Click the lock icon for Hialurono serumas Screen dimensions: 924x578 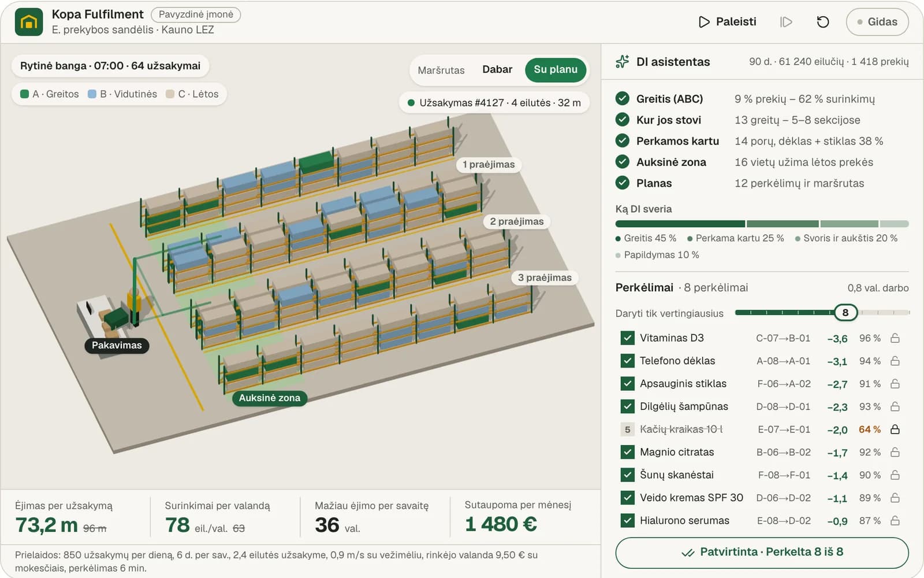click(x=895, y=521)
